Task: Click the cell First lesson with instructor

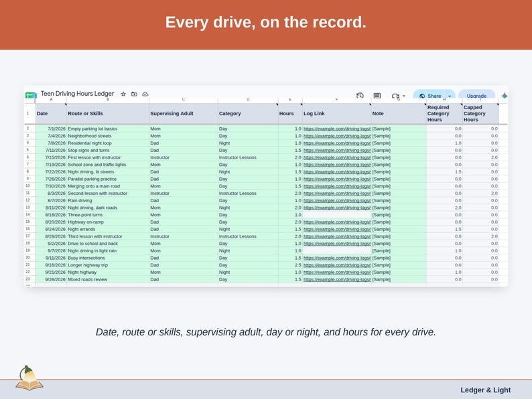Action: coord(108,157)
